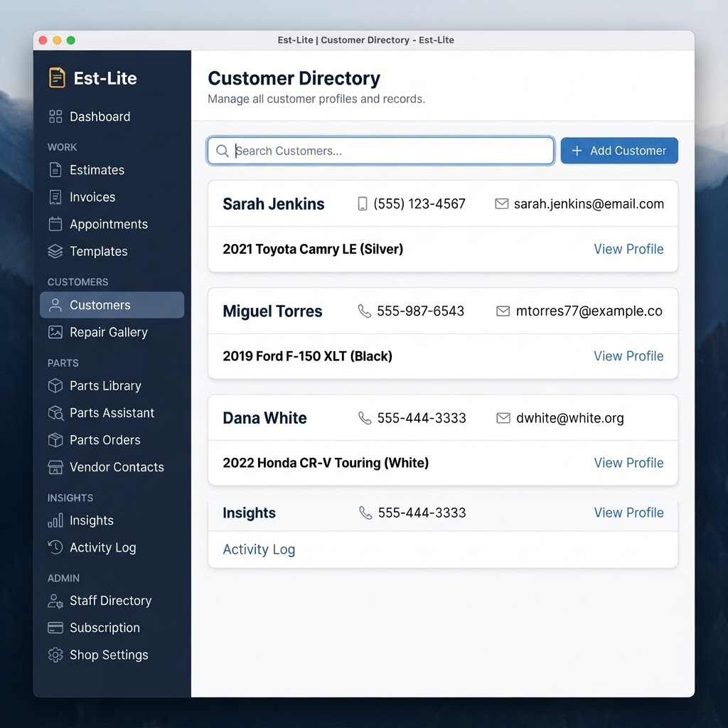Screen dimensions: 728x728
Task: Click the Dana White name
Action: [264, 418]
